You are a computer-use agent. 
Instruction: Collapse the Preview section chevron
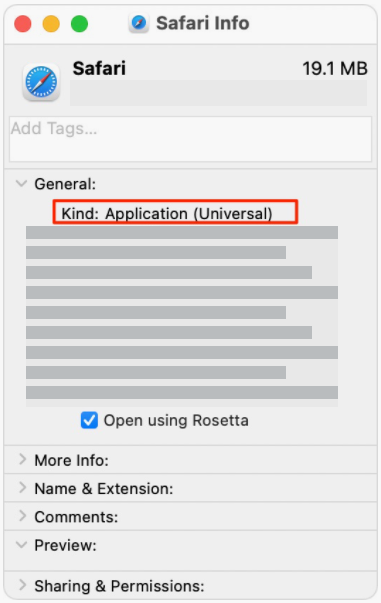pyautogui.click(x=22, y=545)
